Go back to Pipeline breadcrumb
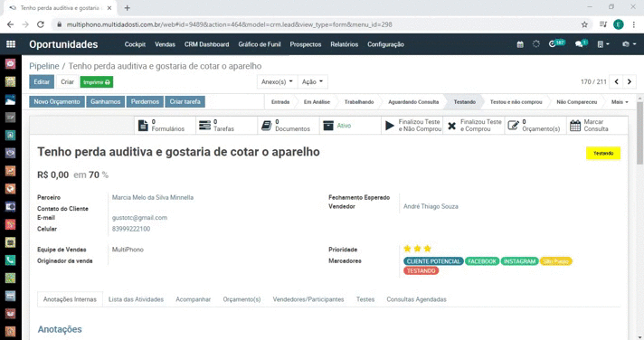 pyautogui.click(x=44, y=66)
